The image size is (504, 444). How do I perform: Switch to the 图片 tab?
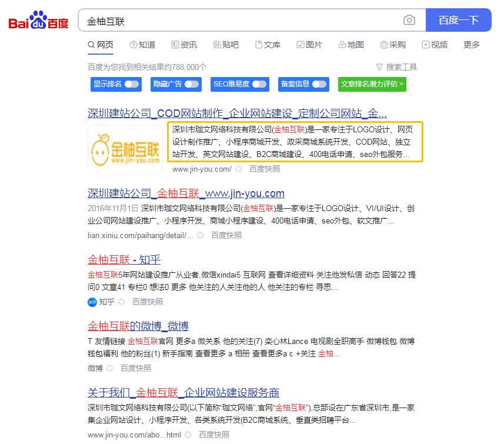pyautogui.click(x=309, y=45)
